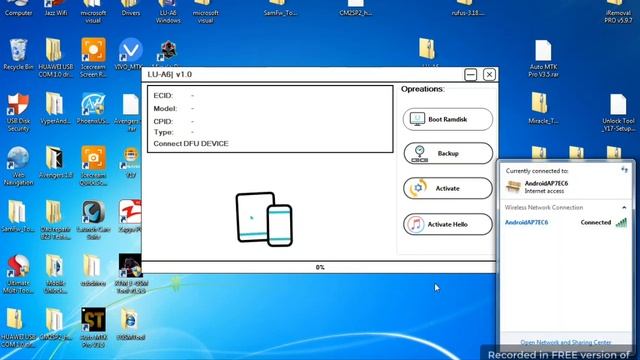Launch Icecream Screen Recorder shortcut
640x360 pixels.
[93, 58]
